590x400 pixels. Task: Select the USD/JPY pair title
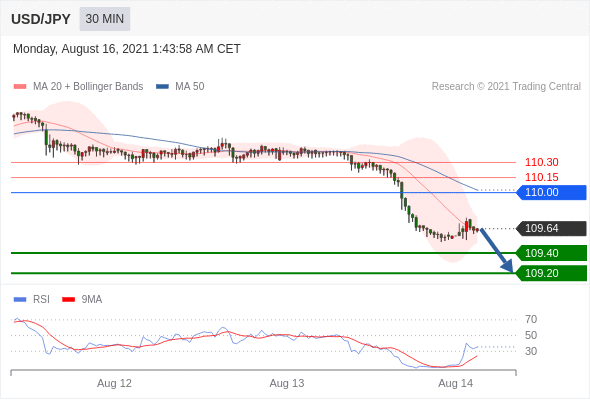coord(41,19)
